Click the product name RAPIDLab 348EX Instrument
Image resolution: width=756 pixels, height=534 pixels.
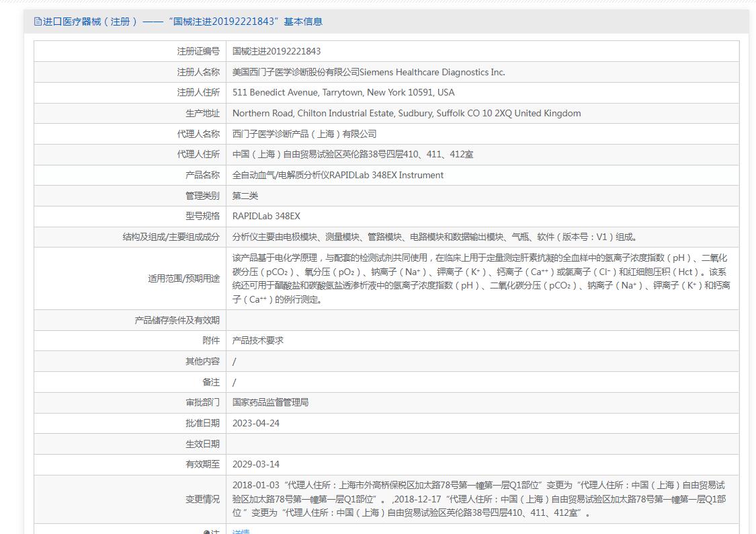pos(337,175)
